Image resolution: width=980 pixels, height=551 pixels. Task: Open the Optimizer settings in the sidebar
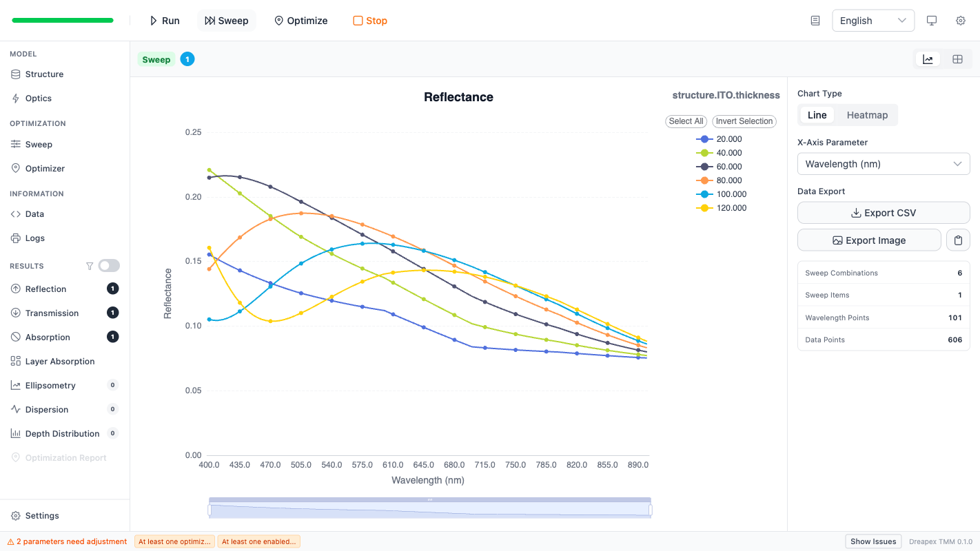(x=45, y=168)
